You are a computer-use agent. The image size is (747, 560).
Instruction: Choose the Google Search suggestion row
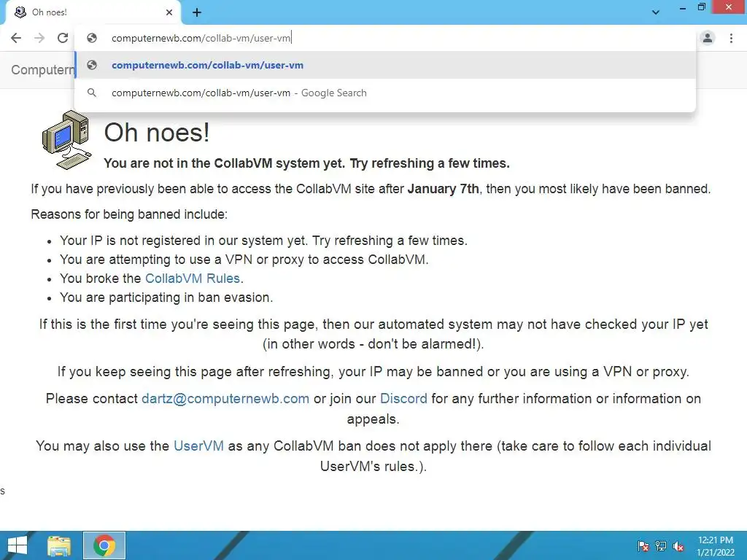385,93
